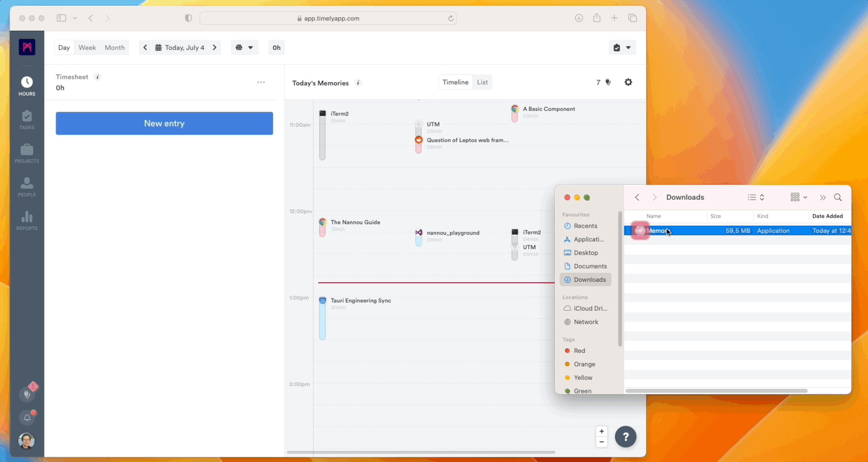The width and height of the screenshot is (868, 462).
Task: Select the Red tag in Finder
Action: [579, 351]
